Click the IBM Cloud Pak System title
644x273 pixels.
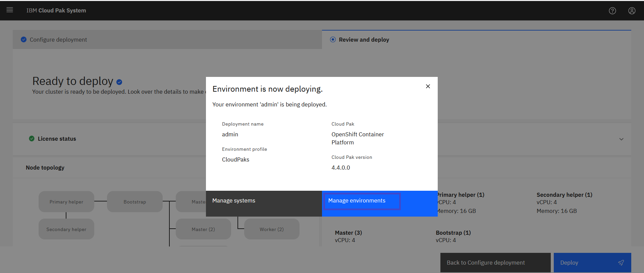56,10
